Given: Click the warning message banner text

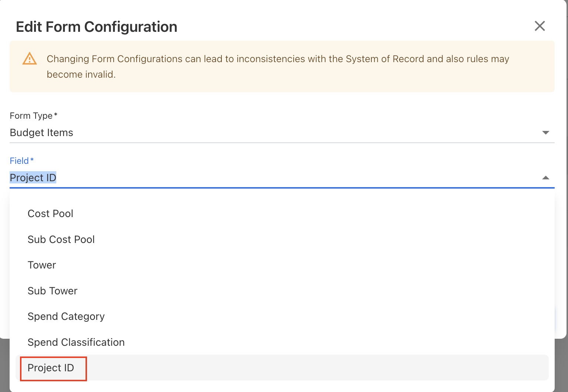Looking at the screenshot, I should (278, 66).
